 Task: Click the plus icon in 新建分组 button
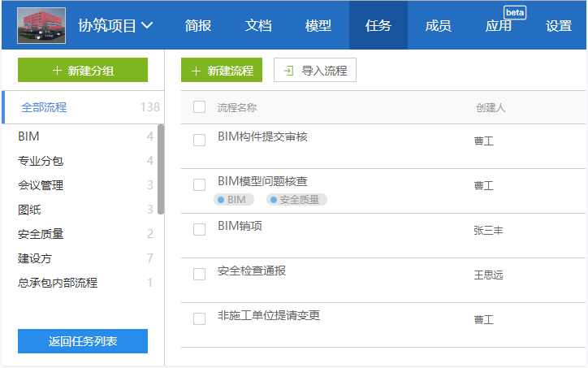point(57,70)
